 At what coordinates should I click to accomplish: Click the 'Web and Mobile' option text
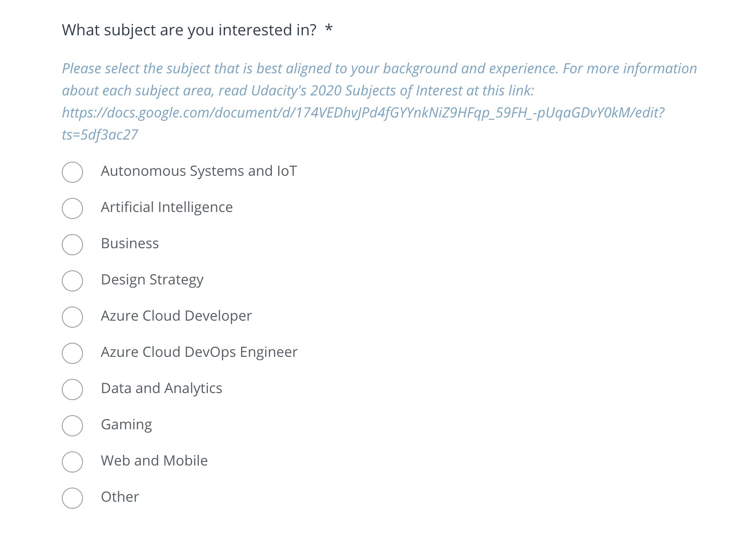pyautogui.click(x=154, y=461)
